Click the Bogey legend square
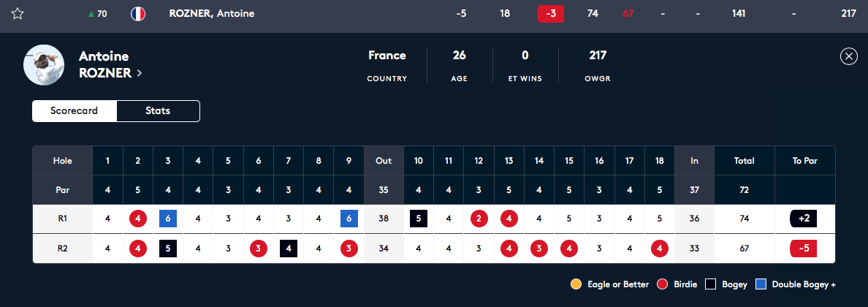 click(711, 284)
